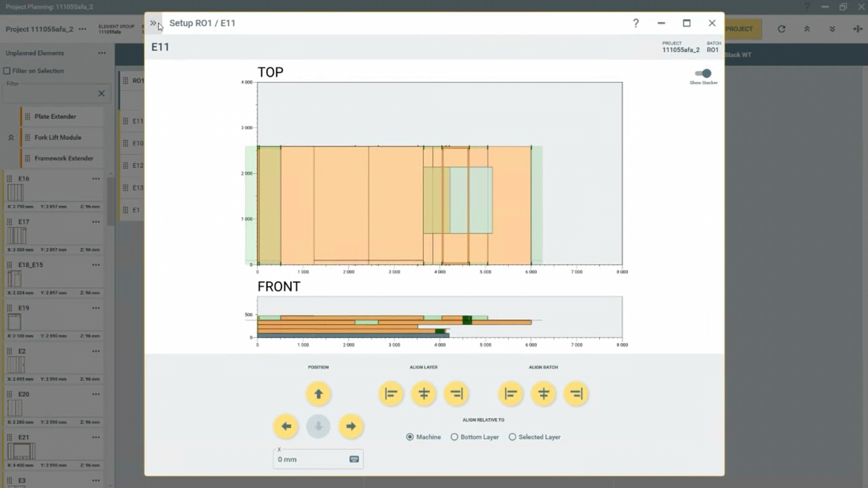This screenshot has width=868, height=488.
Task: Select the Framework Extender item
Action: pyautogui.click(x=62, y=158)
